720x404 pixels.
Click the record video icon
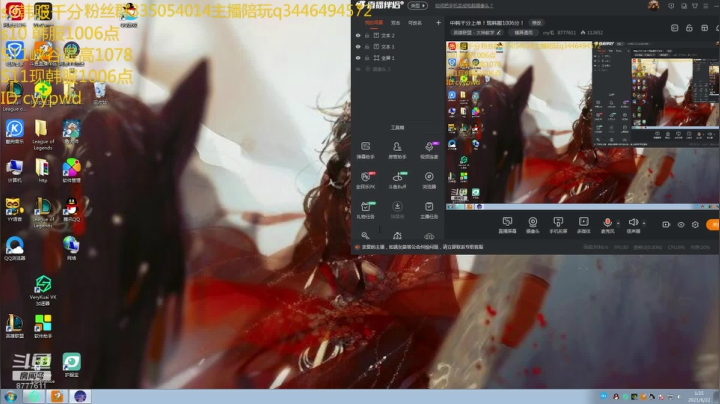click(x=666, y=224)
